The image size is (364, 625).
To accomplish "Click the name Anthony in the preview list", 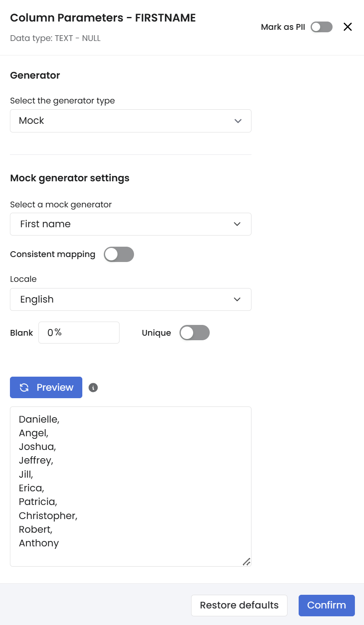I will (39, 543).
